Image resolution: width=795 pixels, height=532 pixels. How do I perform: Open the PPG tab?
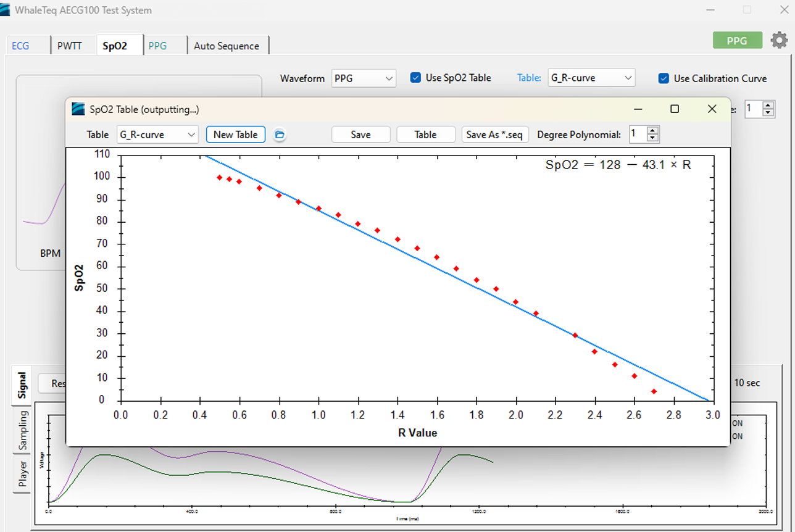[x=157, y=46]
